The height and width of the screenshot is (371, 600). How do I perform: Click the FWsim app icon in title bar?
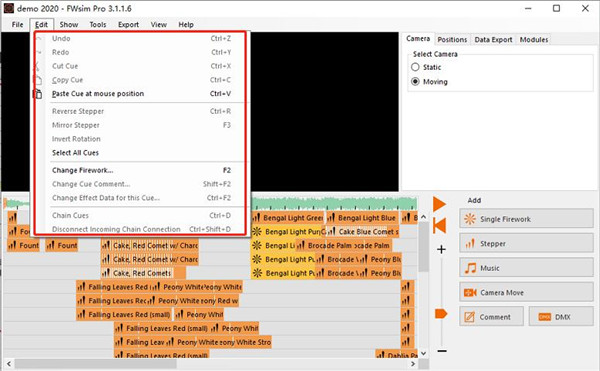click(x=8, y=8)
